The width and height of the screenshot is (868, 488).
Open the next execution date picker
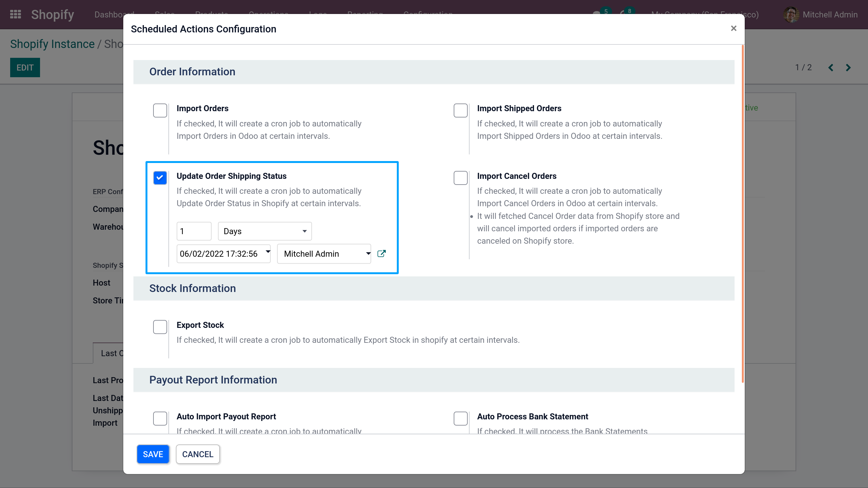click(x=223, y=254)
